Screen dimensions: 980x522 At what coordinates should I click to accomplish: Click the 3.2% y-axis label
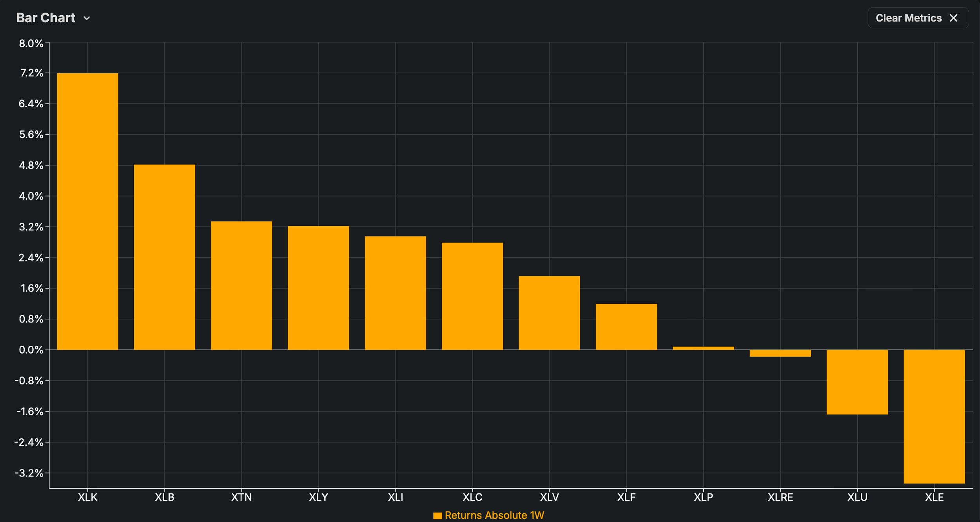click(x=31, y=227)
